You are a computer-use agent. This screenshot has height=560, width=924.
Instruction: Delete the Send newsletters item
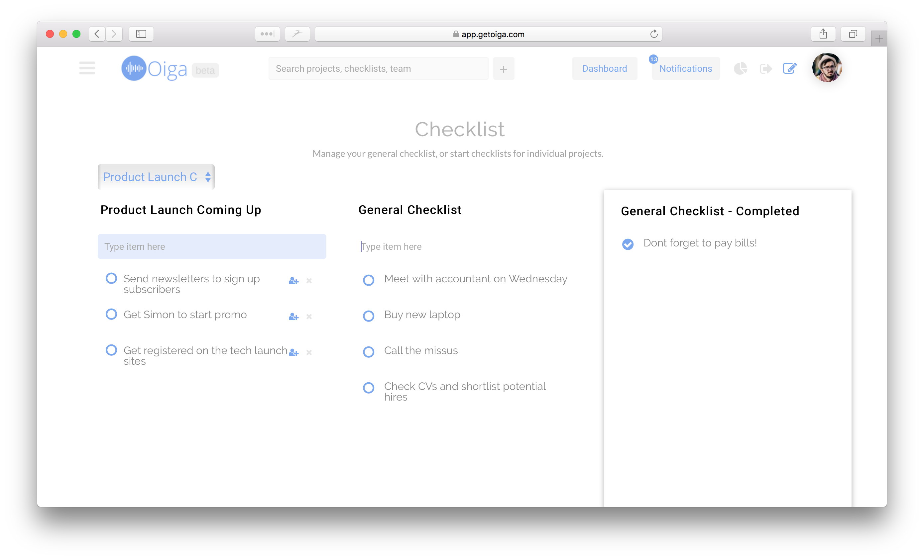point(309,281)
